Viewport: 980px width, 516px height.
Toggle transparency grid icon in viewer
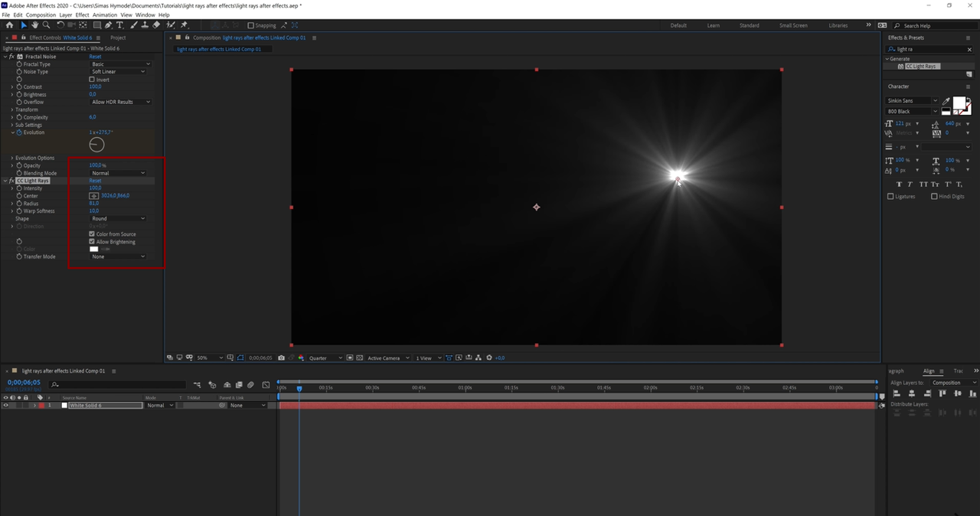point(359,358)
